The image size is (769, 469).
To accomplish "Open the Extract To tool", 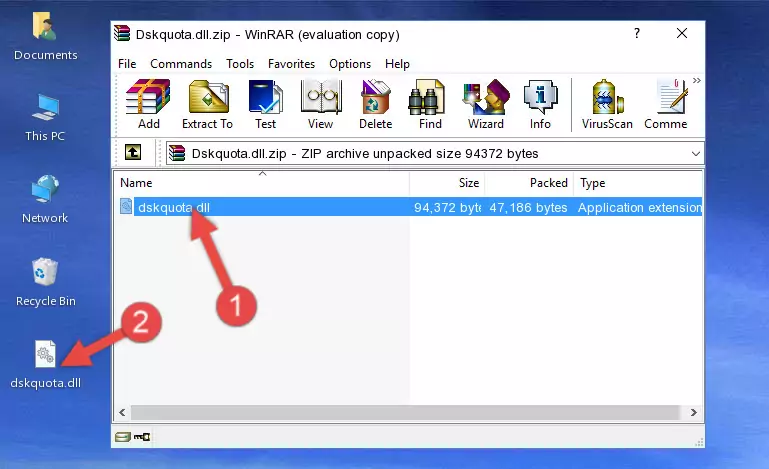I will pos(207,104).
